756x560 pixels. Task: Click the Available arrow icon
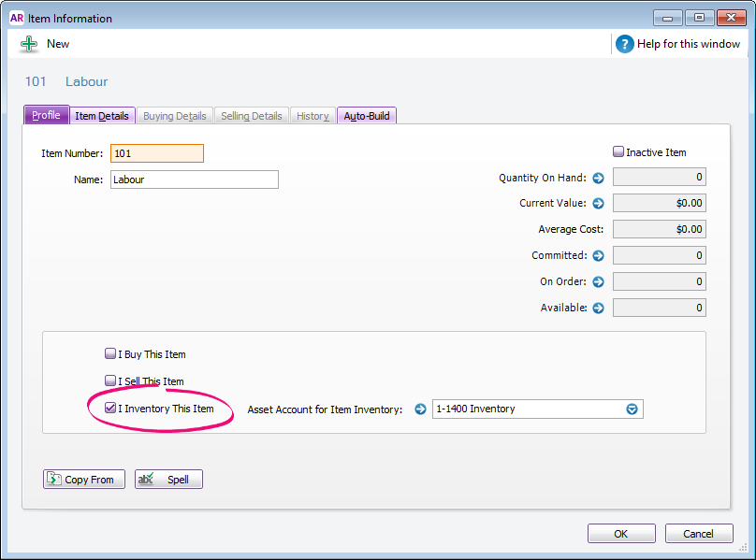pyautogui.click(x=598, y=308)
